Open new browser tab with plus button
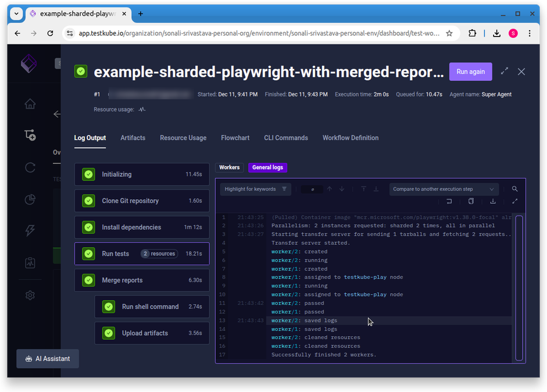The width and height of the screenshot is (547, 392). [x=141, y=13]
